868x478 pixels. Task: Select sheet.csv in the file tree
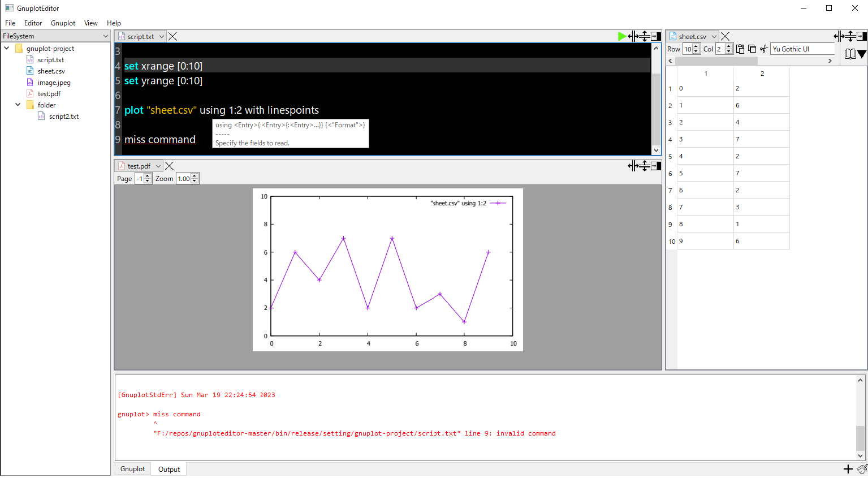click(51, 71)
